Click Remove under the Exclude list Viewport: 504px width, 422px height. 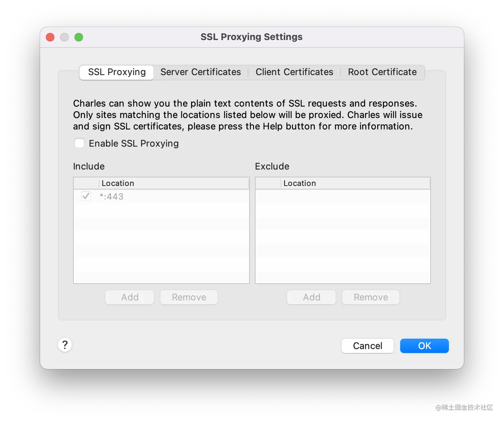coord(371,297)
